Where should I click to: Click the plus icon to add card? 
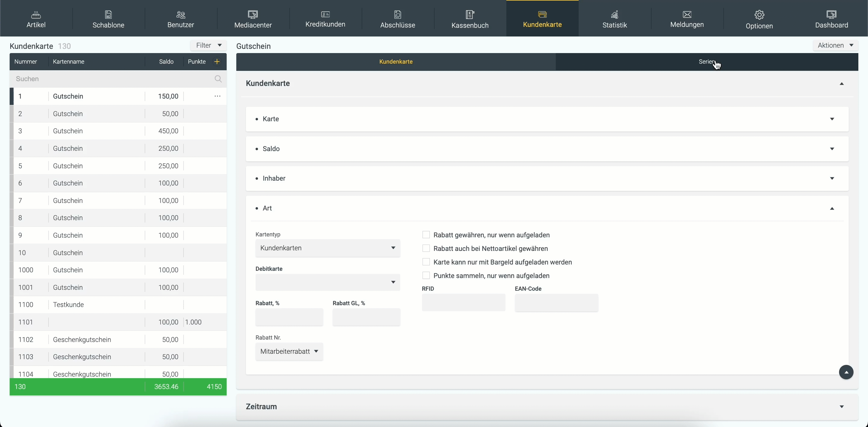tap(217, 62)
